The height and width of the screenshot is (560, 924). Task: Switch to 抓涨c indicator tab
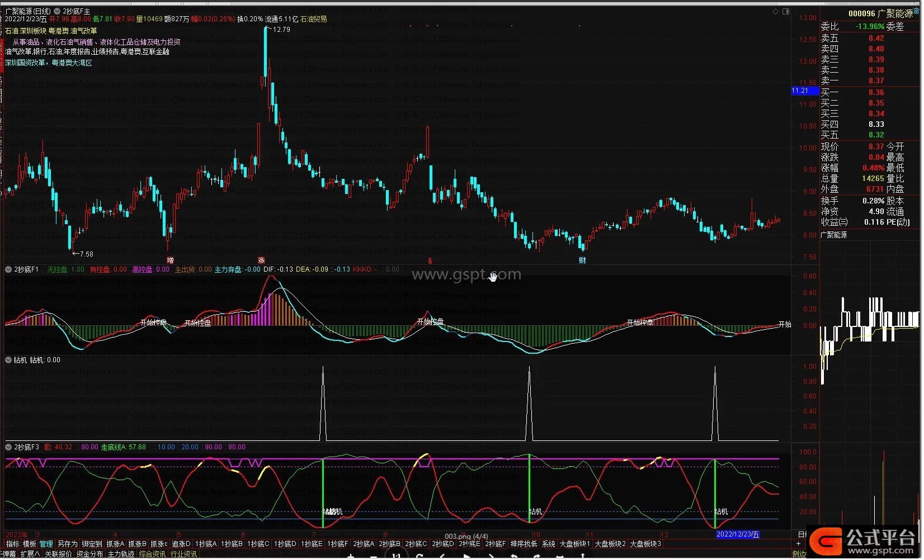click(159, 544)
